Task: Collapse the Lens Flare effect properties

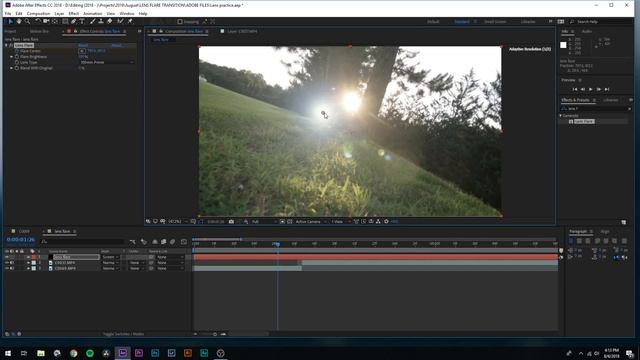Action: [x=6, y=45]
